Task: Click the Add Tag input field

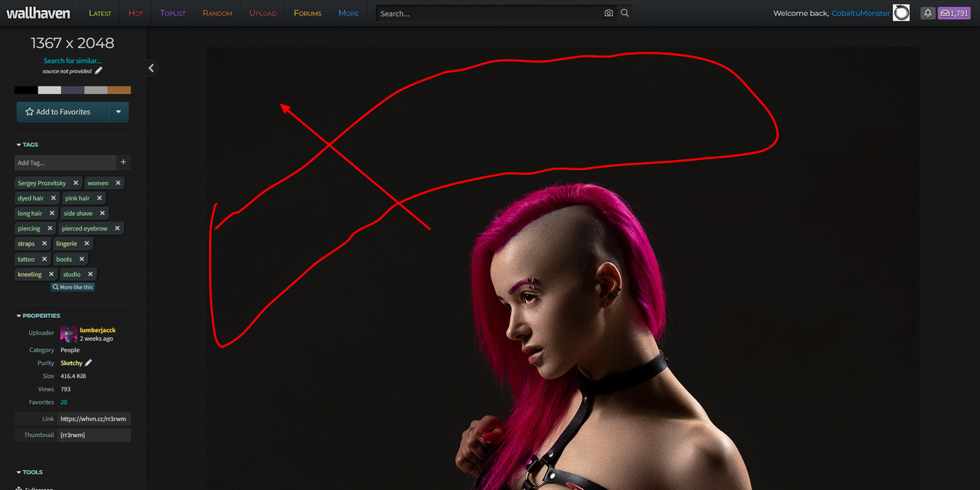Action: pos(65,162)
